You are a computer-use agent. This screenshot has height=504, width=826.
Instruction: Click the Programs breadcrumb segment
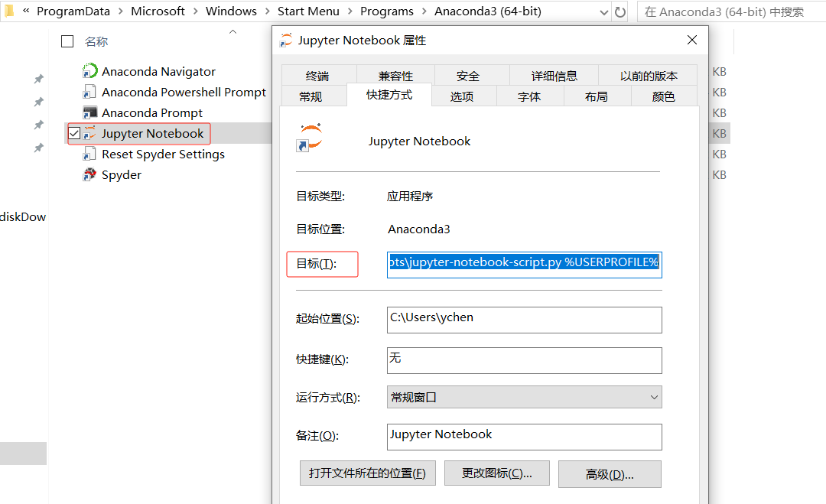387,11
